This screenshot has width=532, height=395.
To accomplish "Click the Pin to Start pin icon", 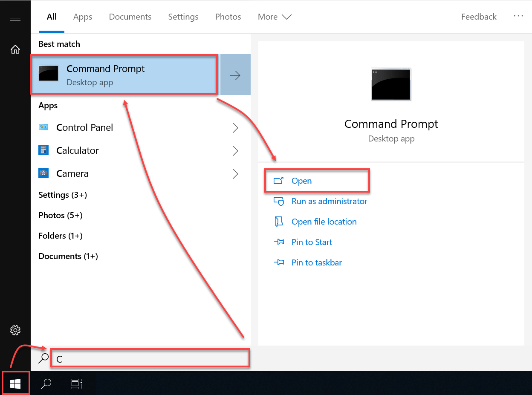I will 278,242.
